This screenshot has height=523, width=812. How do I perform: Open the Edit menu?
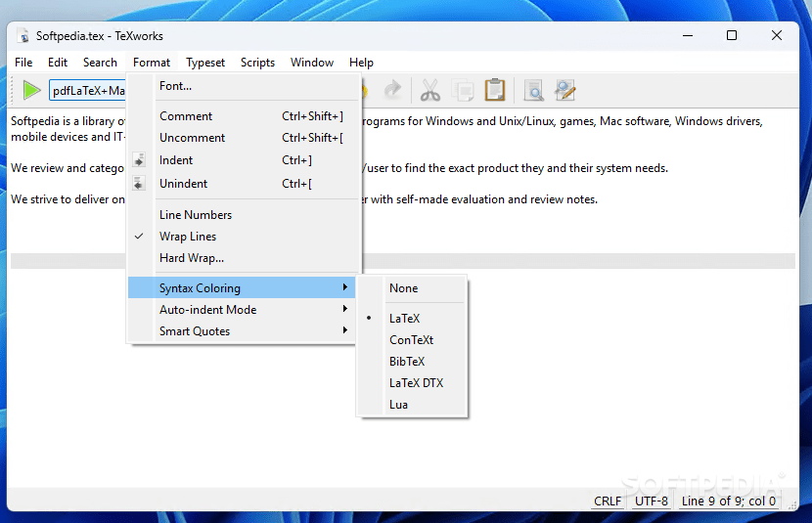coord(58,63)
